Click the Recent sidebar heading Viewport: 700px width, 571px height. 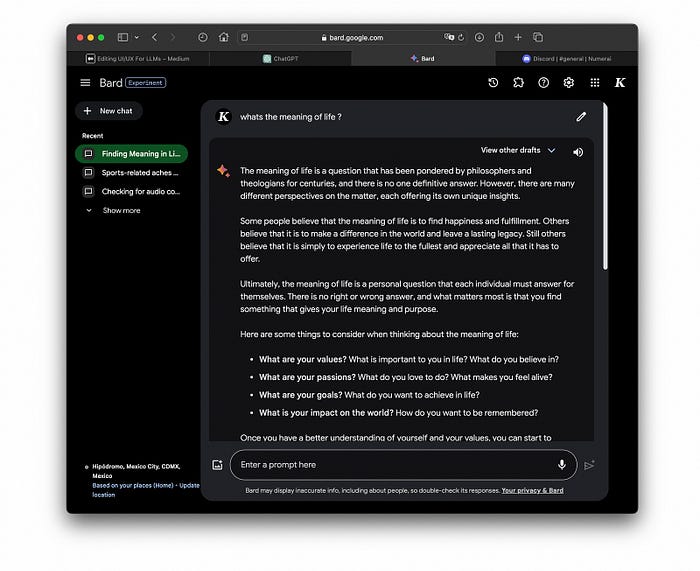coord(92,136)
